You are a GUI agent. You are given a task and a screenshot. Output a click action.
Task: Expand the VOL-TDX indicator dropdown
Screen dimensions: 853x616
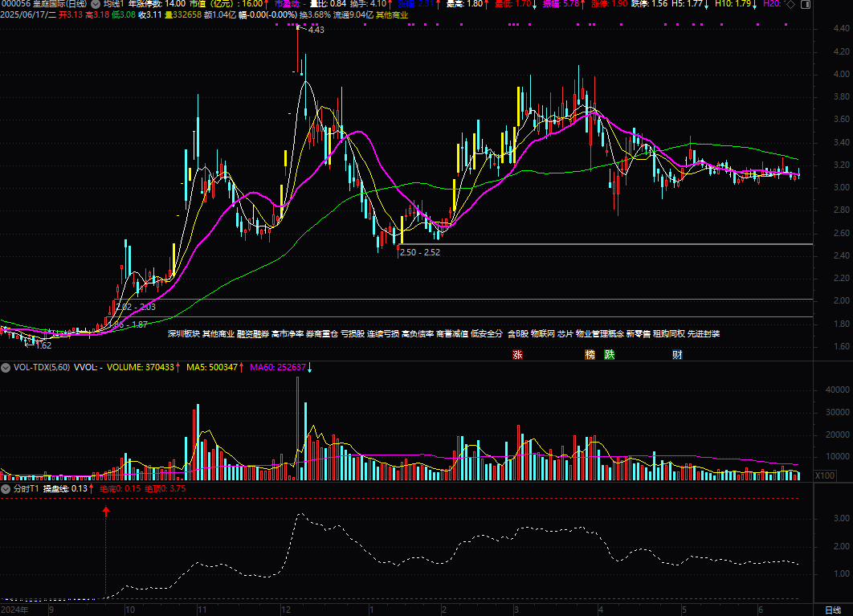coord(6,368)
